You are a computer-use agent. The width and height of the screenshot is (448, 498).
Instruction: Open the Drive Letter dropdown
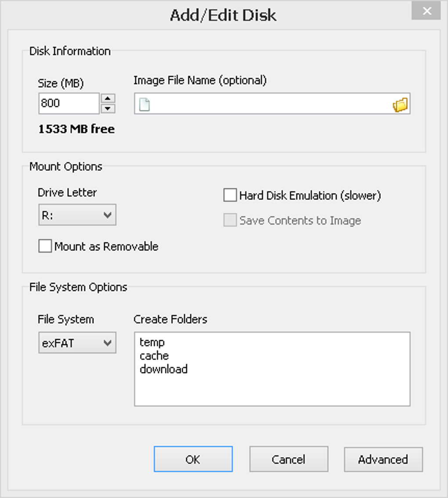point(77,215)
